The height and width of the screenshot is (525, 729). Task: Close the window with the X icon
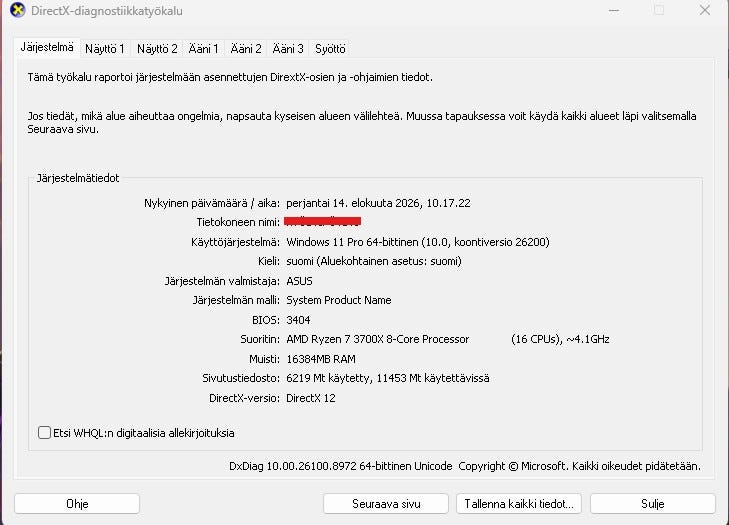click(705, 10)
